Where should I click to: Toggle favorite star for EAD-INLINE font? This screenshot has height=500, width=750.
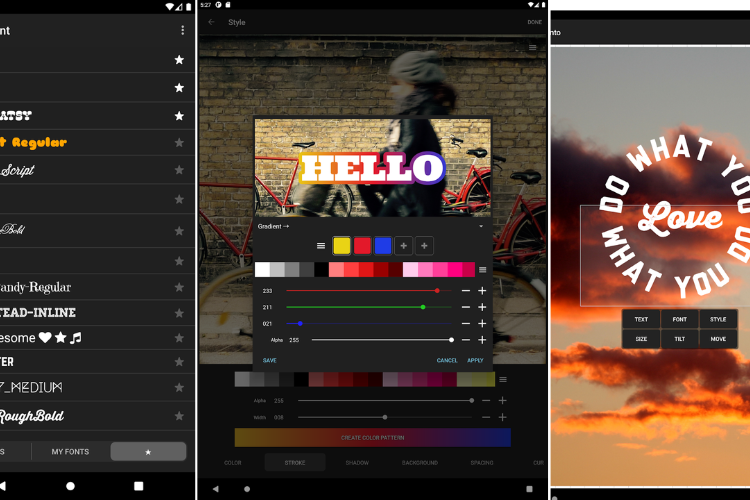coord(179,313)
